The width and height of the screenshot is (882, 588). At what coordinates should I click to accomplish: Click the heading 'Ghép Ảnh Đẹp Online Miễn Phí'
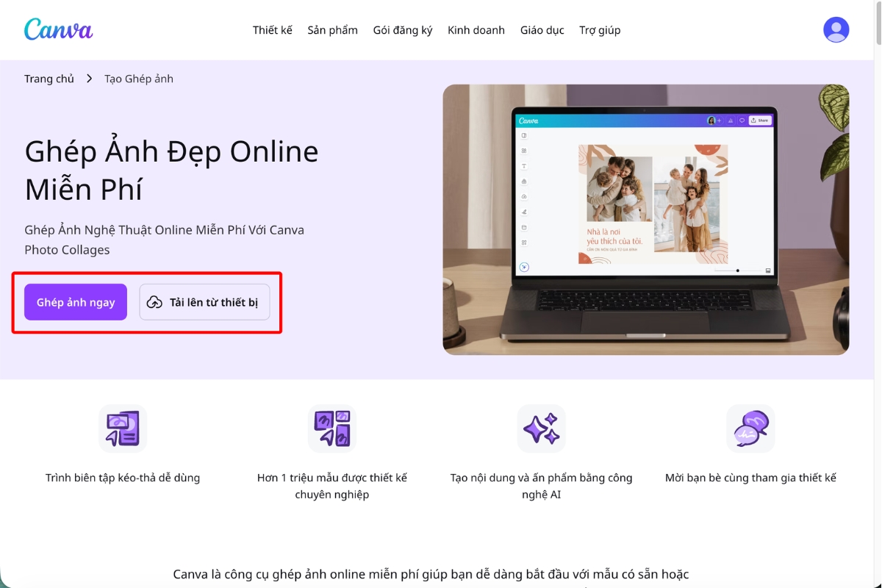click(172, 170)
